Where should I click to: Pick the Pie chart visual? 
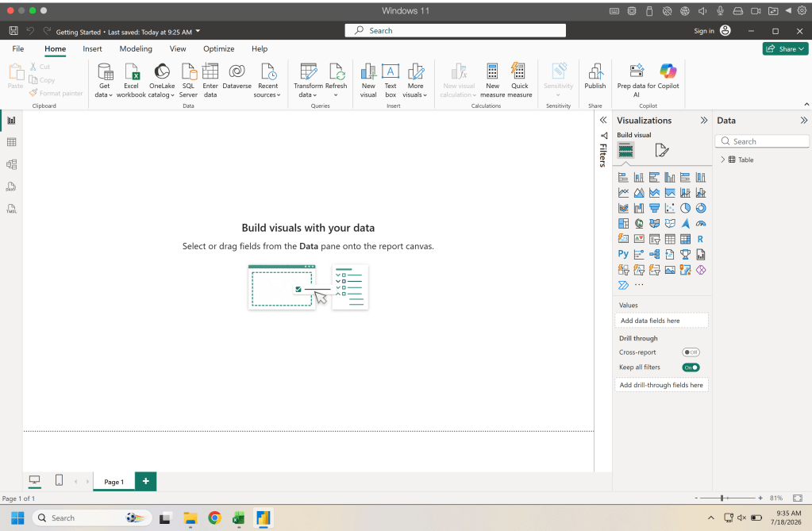[x=685, y=208]
